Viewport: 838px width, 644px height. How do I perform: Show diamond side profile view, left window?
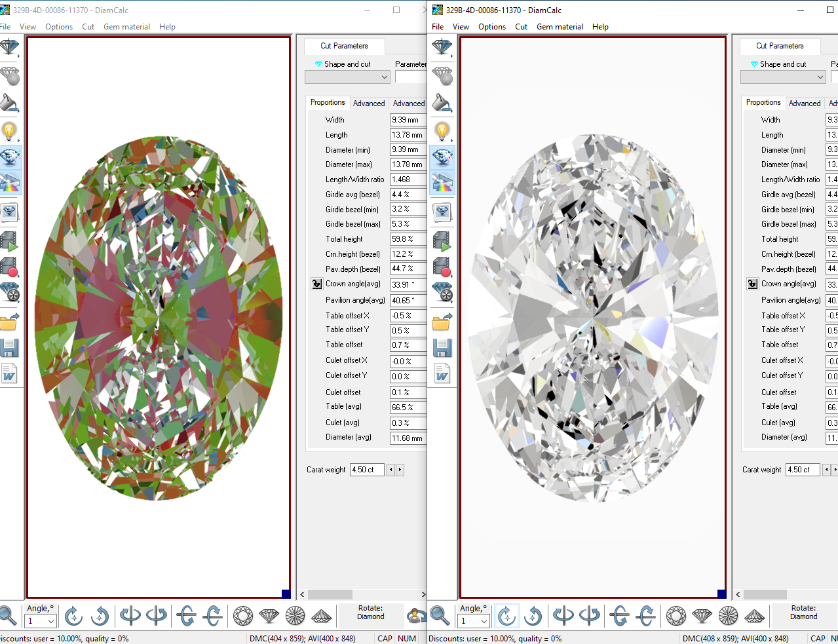point(269,616)
